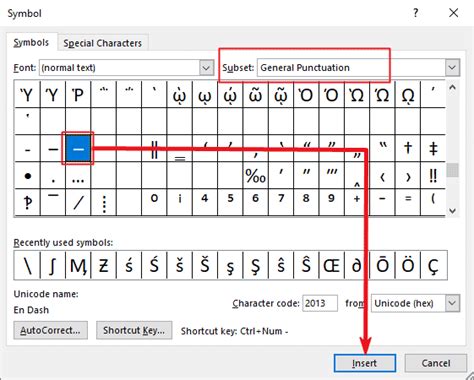Select the selected En Dash cell

click(x=78, y=148)
